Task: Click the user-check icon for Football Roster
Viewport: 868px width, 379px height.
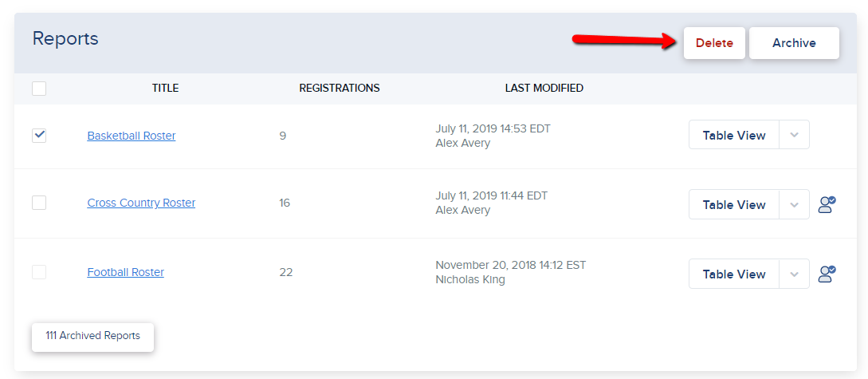Action: 827,274
